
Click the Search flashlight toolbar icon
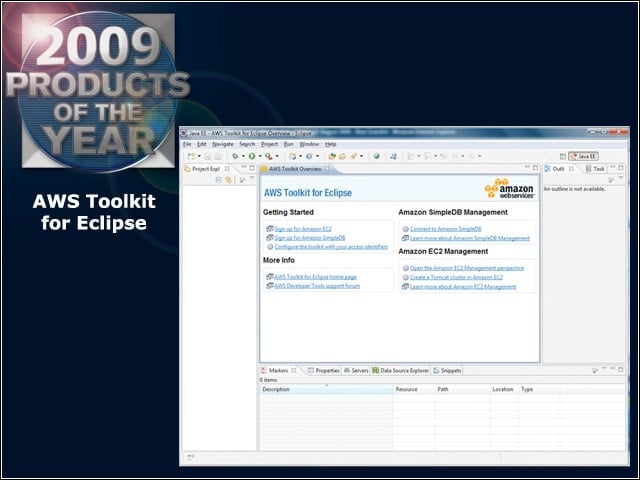(x=353, y=156)
